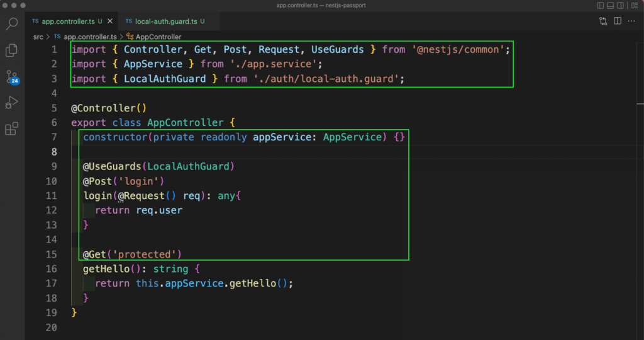Click the app.controller.ts breadcrumb item
This screenshot has width=644, height=340.
pos(87,37)
